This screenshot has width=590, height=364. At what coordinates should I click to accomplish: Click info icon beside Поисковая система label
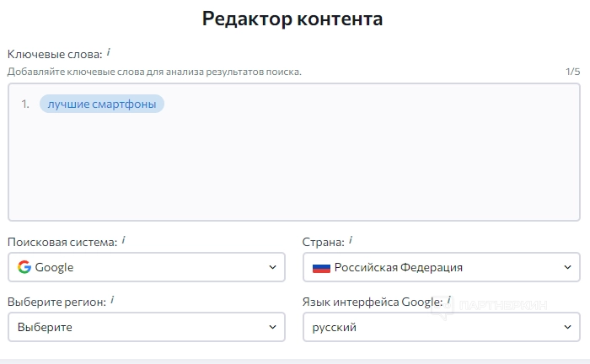click(x=123, y=240)
